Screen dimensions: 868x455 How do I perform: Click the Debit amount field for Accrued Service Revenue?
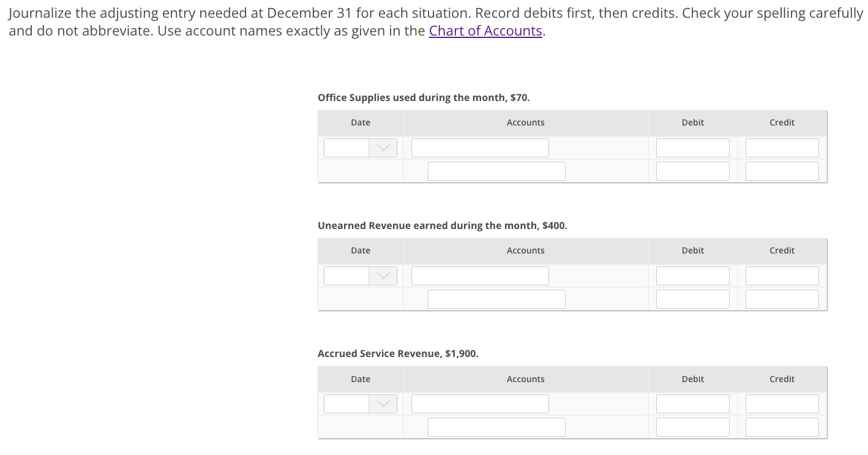(x=692, y=404)
